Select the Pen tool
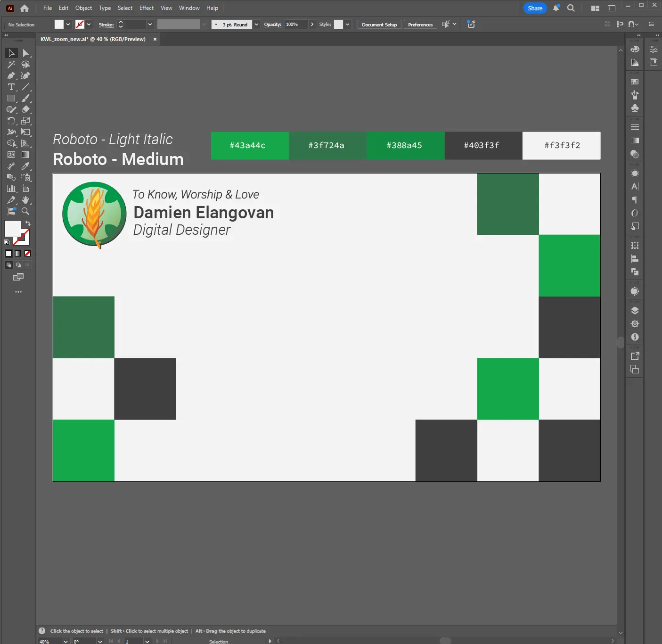 11,76
